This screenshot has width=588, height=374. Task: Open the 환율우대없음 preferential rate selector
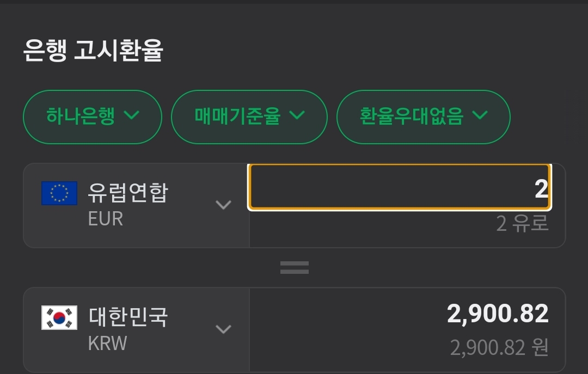pyautogui.click(x=423, y=117)
